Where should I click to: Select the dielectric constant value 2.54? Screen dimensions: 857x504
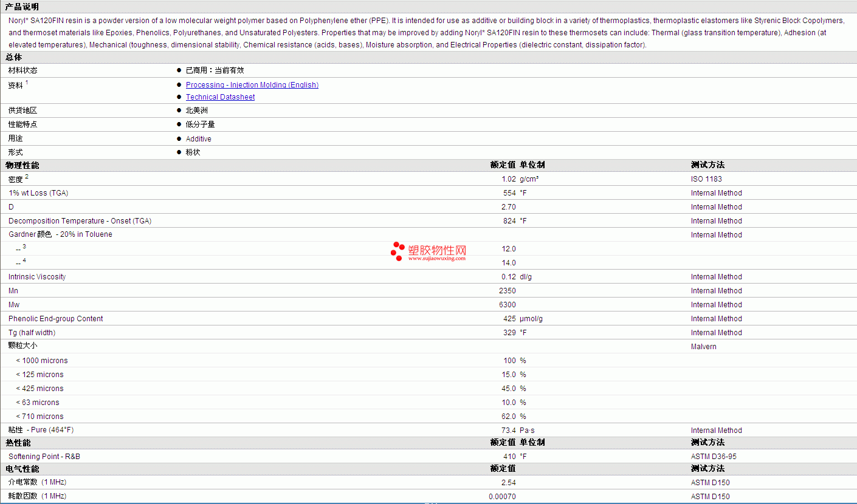click(509, 483)
